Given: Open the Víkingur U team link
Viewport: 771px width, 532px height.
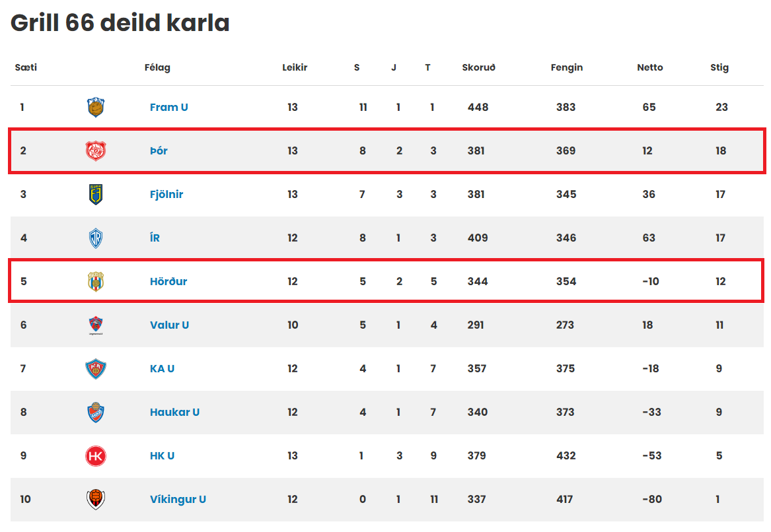Looking at the screenshot, I should point(178,500).
